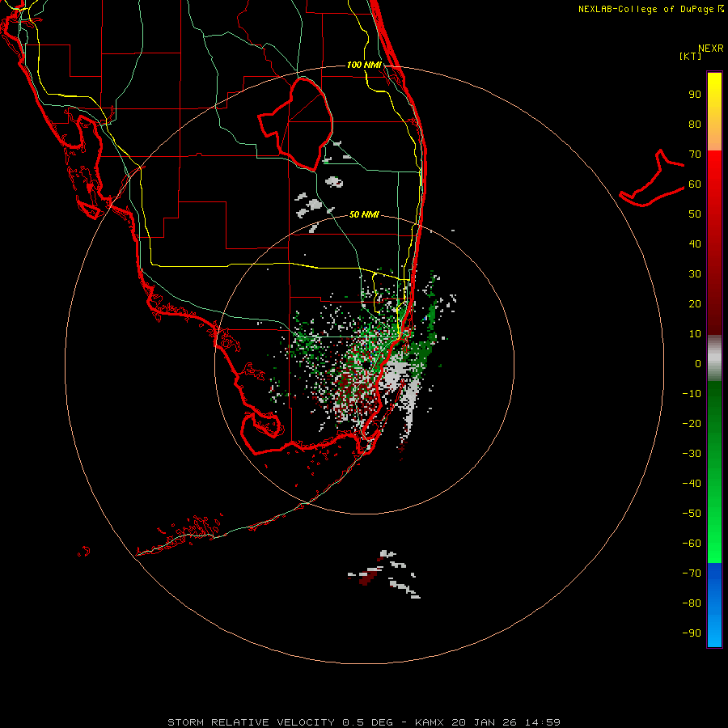Select the 50 NMI range ring label
The image size is (728, 728).
point(364,214)
